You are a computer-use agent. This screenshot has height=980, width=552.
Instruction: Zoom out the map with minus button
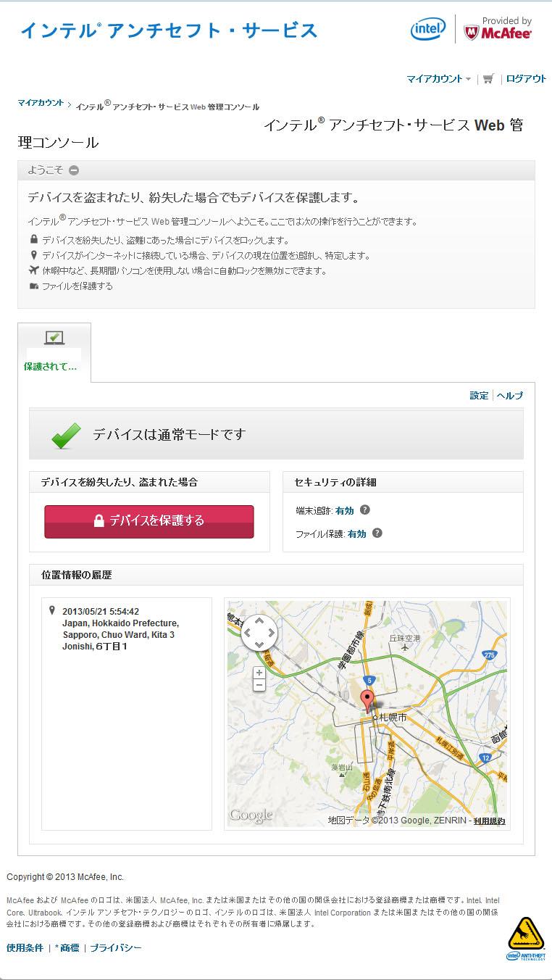(259, 685)
